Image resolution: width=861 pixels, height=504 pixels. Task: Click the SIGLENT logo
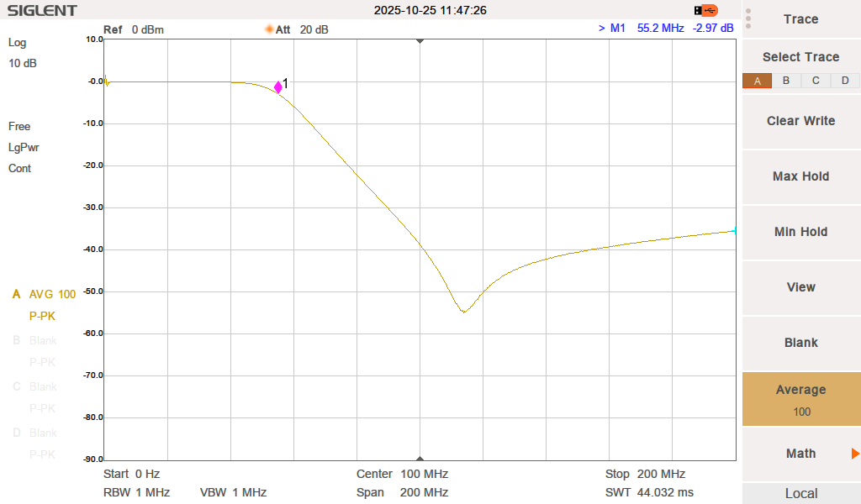(42, 10)
